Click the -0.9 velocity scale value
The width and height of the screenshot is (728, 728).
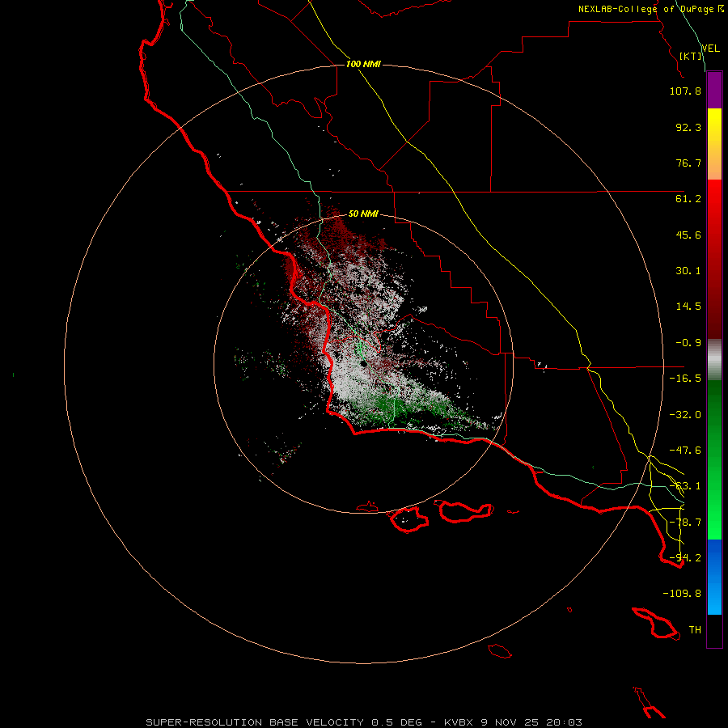(688, 343)
